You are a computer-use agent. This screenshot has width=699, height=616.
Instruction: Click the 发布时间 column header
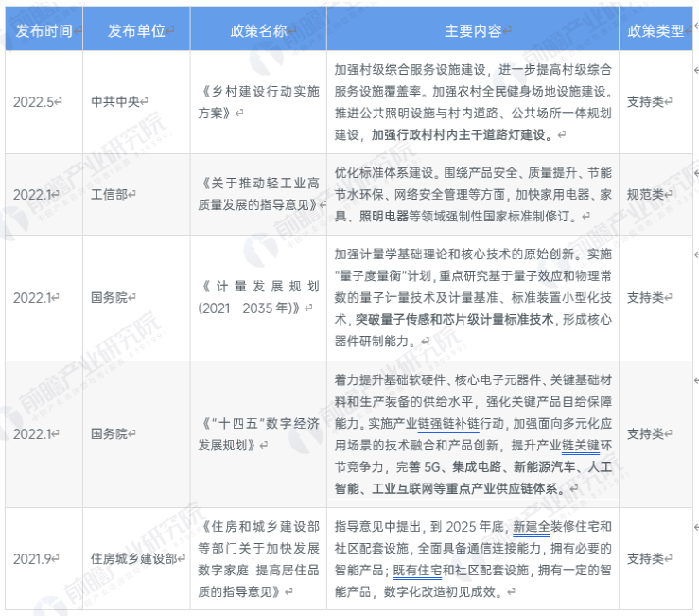[44, 30]
